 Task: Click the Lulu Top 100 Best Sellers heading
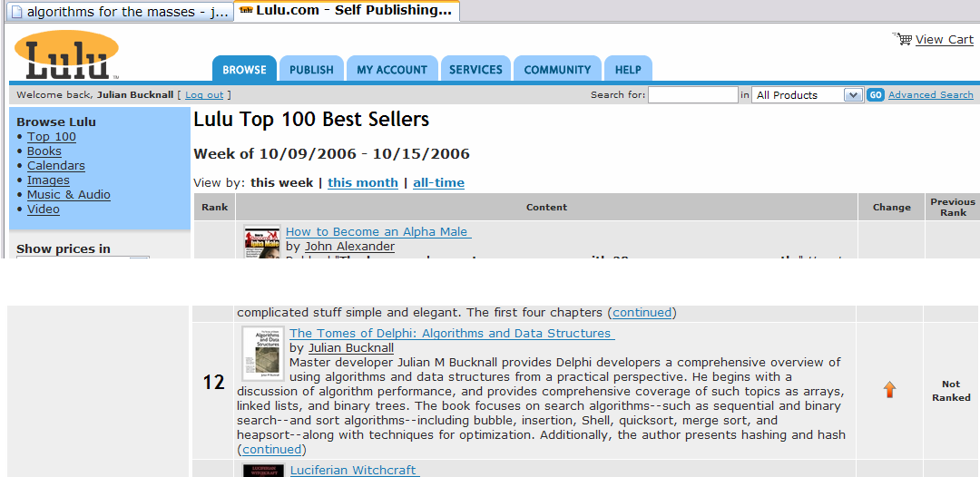[311, 119]
